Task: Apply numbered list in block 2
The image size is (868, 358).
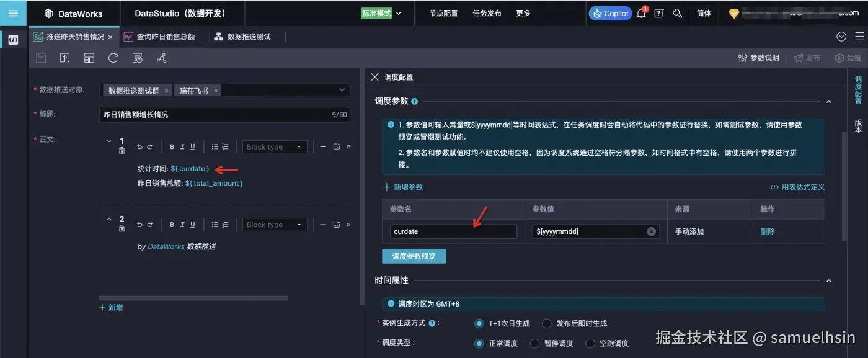Action: [225, 225]
